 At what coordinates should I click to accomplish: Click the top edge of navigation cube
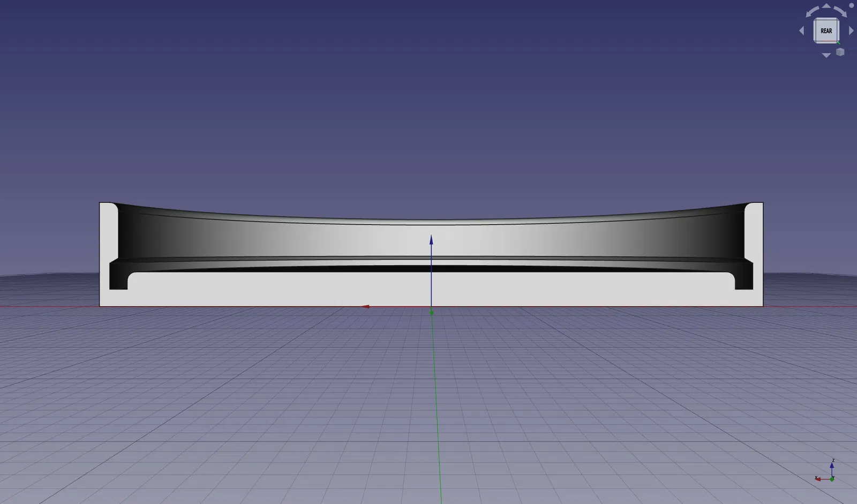[x=826, y=20]
